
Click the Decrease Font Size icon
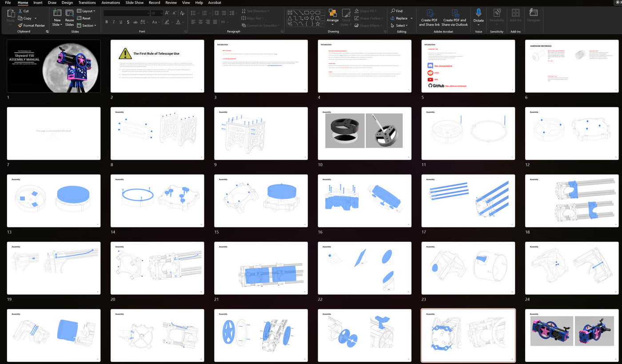click(x=174, y=13)
